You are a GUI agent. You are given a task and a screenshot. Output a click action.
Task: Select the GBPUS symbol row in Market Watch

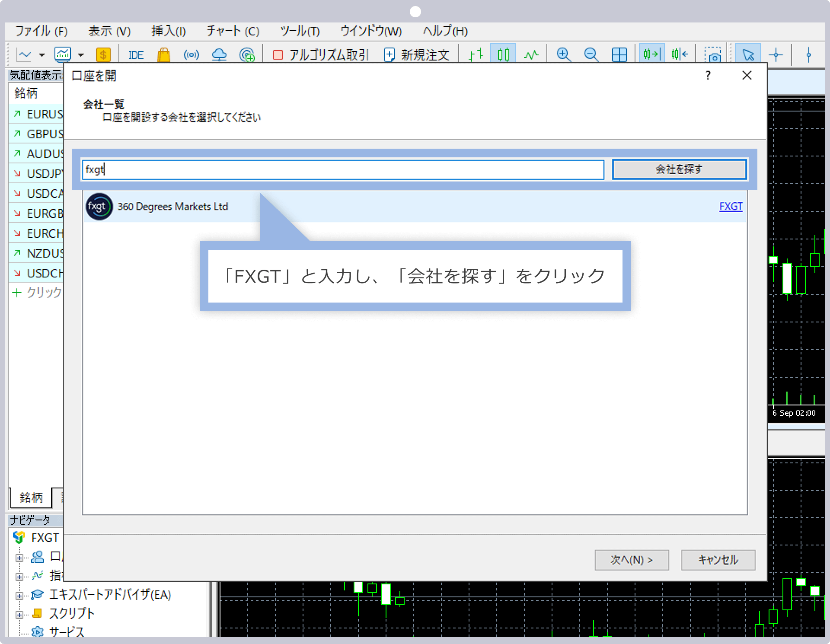pos(36,134)
